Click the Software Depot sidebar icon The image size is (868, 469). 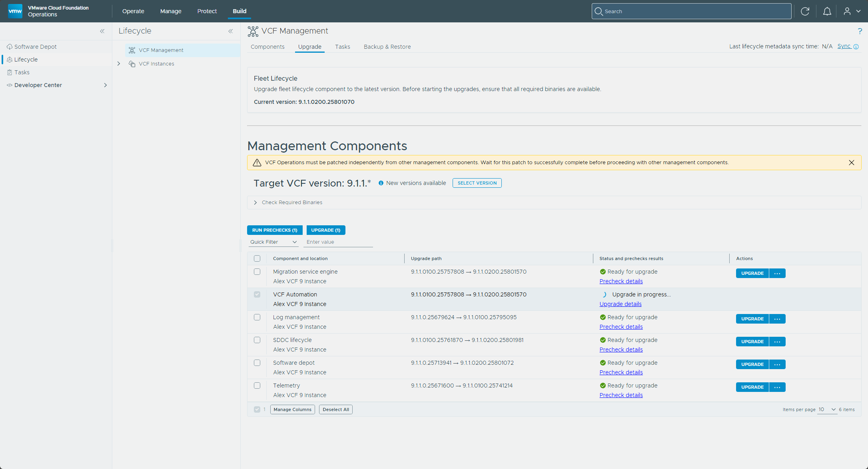(x=10, y=47)
